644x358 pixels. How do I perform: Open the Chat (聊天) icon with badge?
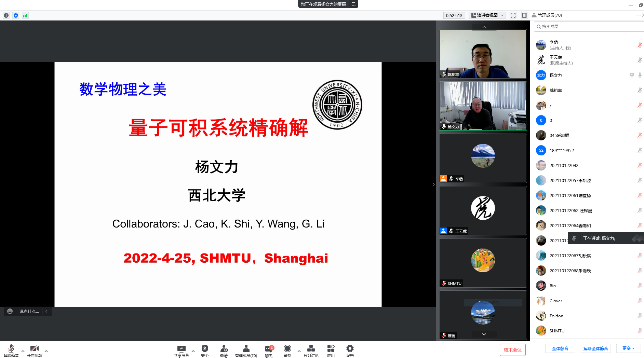click(x=268, y=349)
